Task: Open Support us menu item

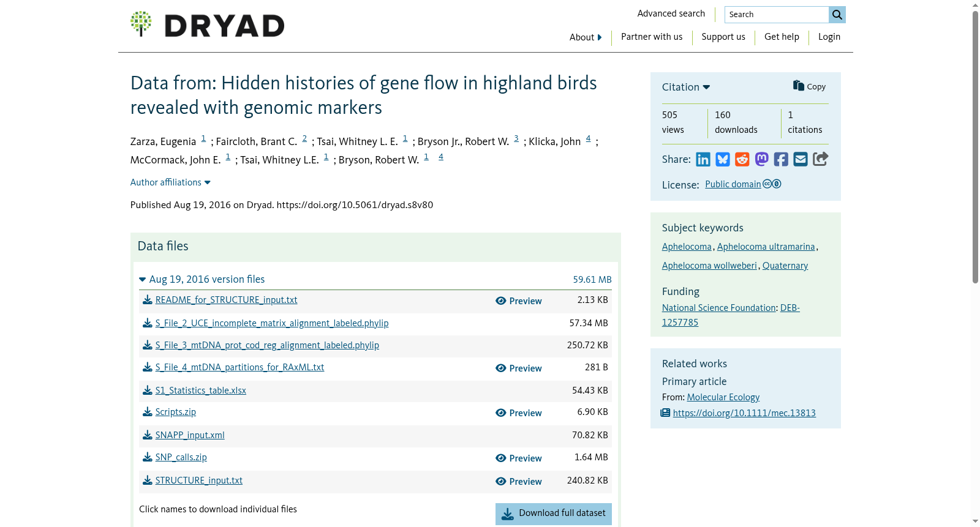Action: click(x=723, y=37)
